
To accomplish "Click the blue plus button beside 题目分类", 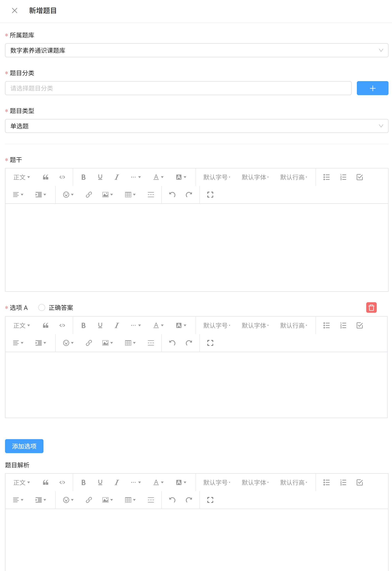I will [372, 88].
